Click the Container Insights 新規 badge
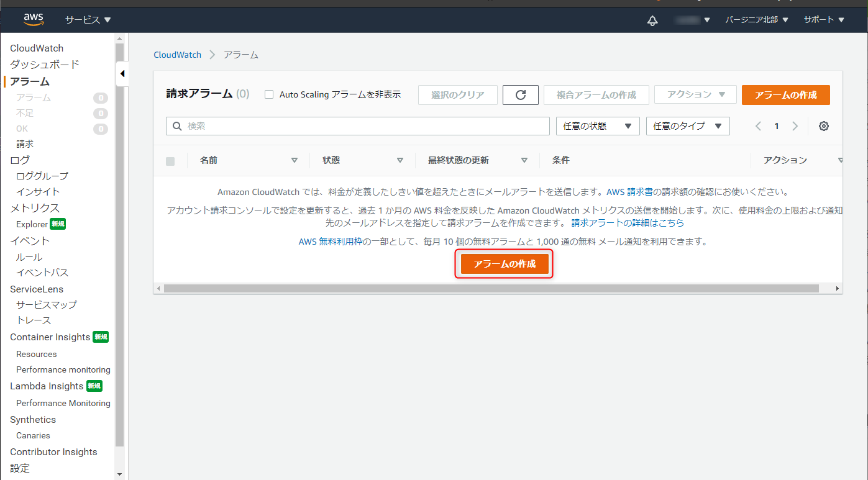Screen dimensions: 868x480 coord(101,337)
